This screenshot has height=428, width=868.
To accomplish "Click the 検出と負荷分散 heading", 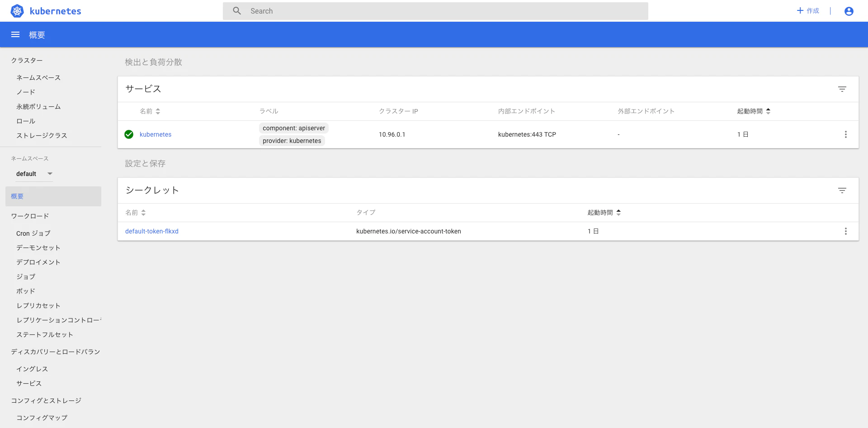I will [x=154, y=62].
